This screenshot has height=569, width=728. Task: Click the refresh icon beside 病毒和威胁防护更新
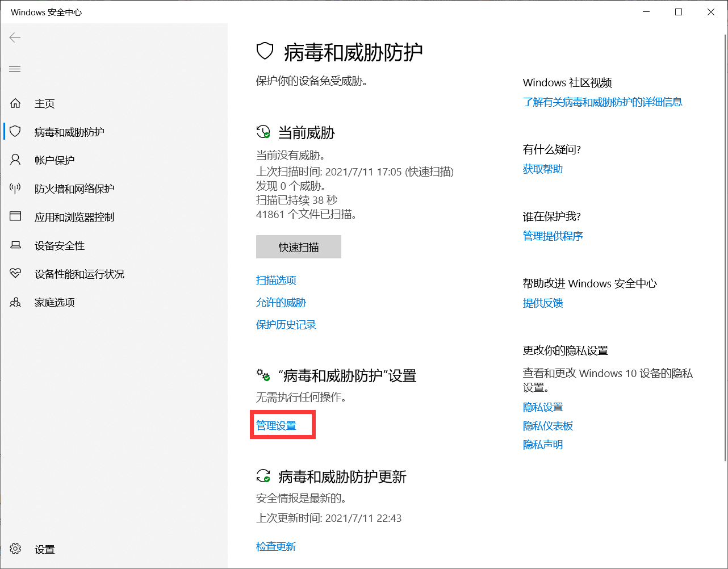263,476
